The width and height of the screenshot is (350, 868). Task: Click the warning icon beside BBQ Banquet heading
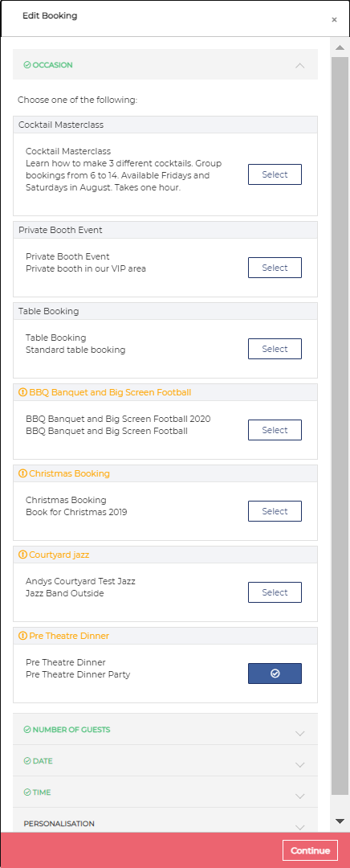[22, 392]
